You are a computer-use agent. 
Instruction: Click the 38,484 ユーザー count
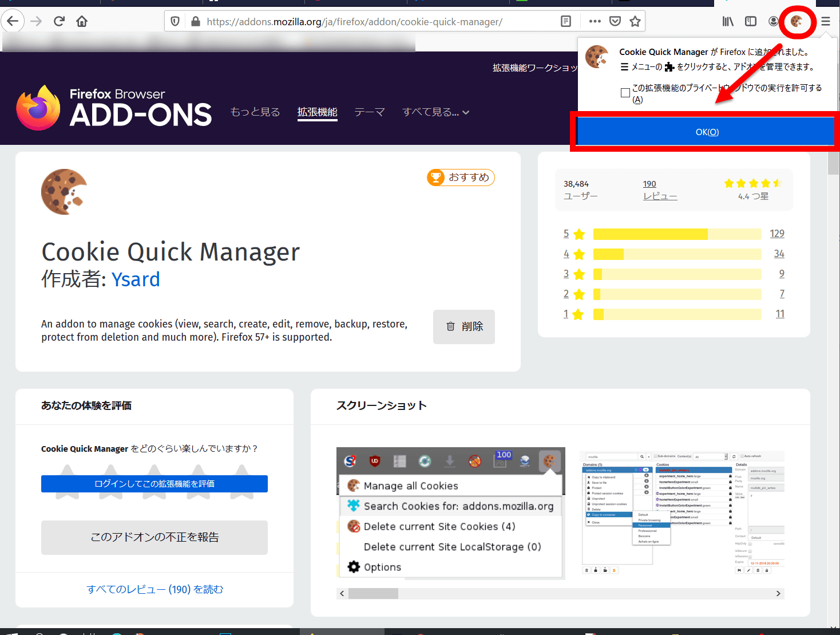[x=581, y=190]
